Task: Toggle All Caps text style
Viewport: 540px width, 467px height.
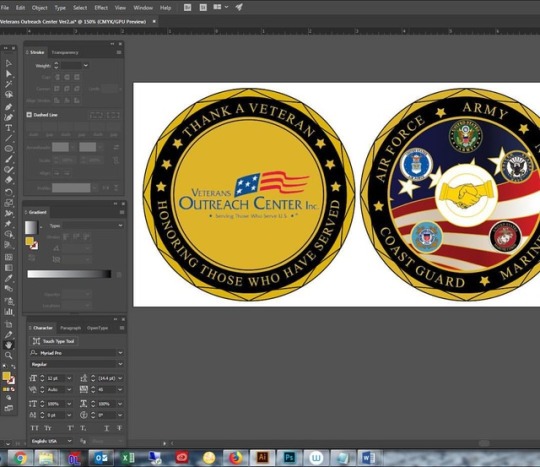Action: (x=34, y=428)
